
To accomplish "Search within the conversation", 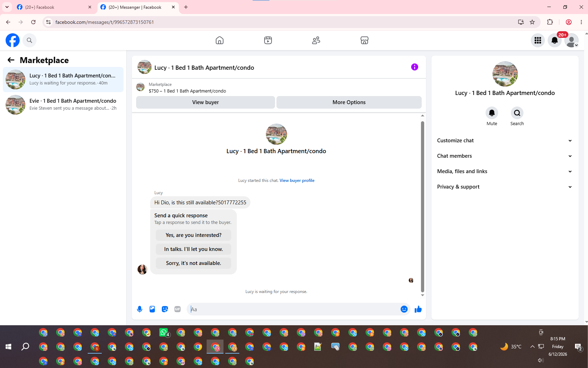I will (517, 113).
